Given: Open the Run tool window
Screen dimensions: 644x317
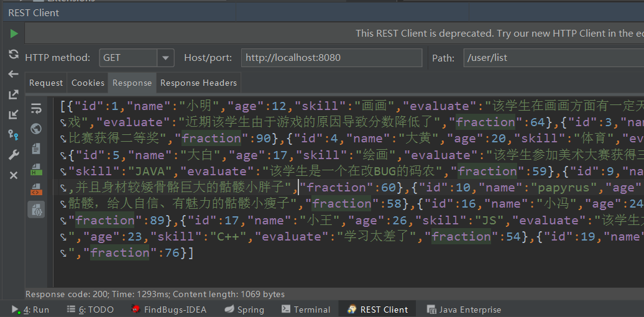Looking at the screenshot, I should tap(30, 310).
